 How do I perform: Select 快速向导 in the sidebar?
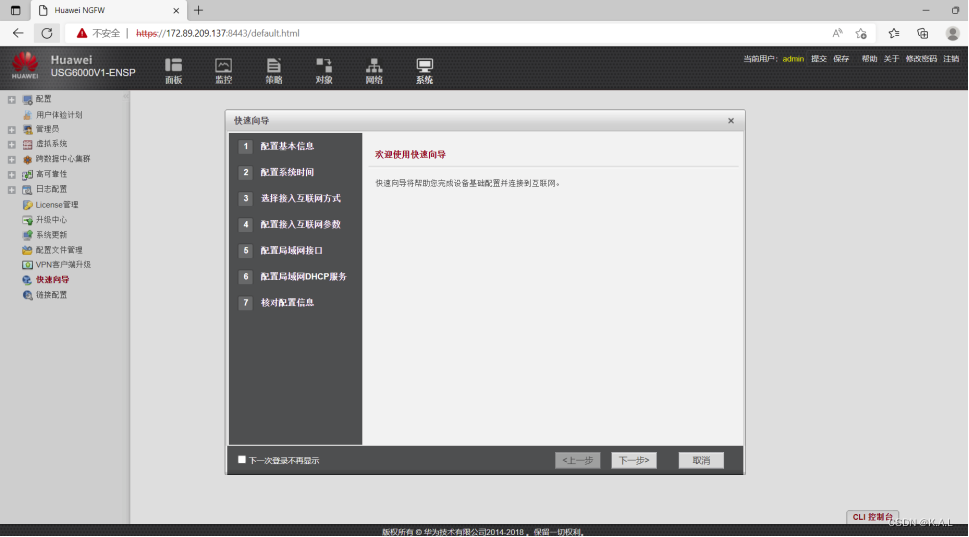click(x=53, y=279)
